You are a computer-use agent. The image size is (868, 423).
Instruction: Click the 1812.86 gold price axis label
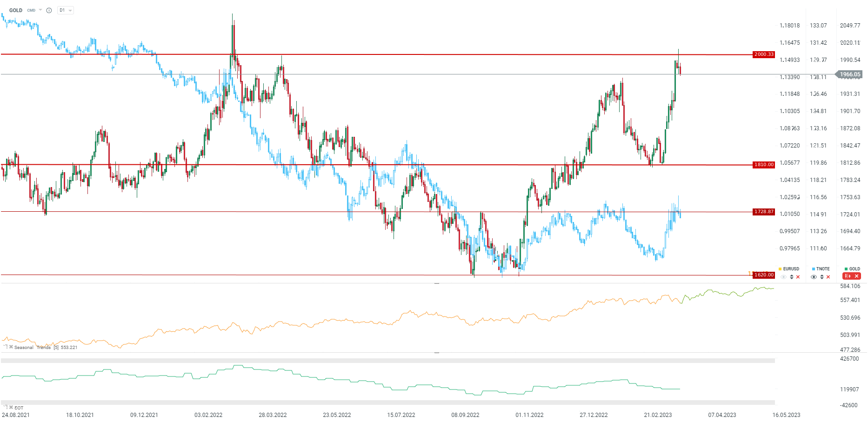850,163
